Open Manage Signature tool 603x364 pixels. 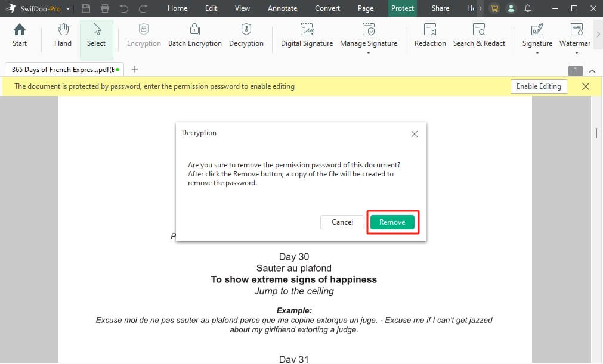[369, 35]
